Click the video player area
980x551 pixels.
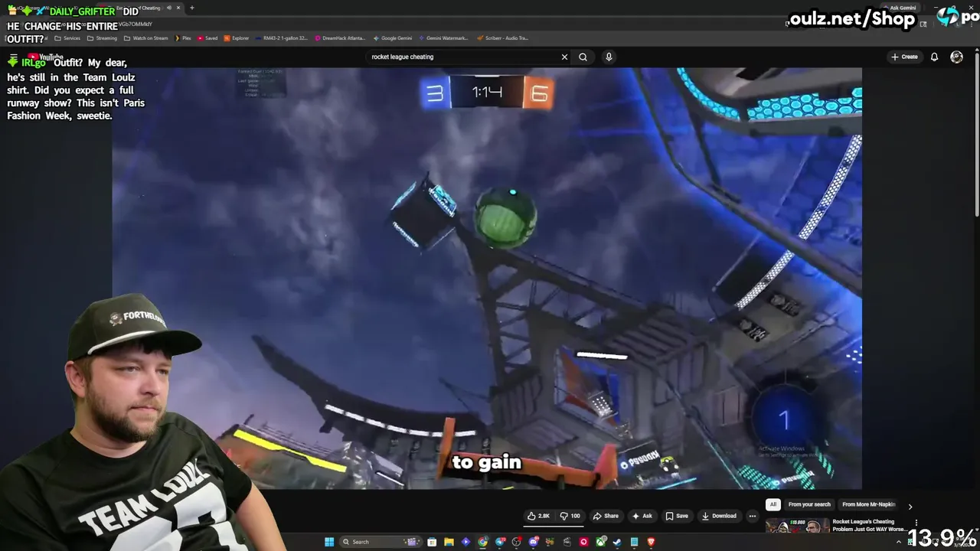tap(487, 278)
